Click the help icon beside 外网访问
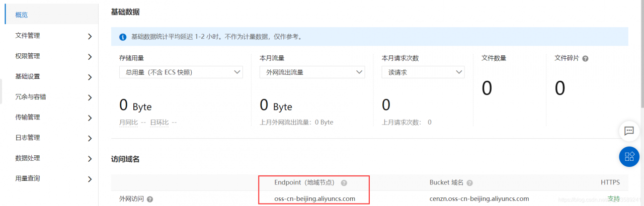 click(150, 199)
